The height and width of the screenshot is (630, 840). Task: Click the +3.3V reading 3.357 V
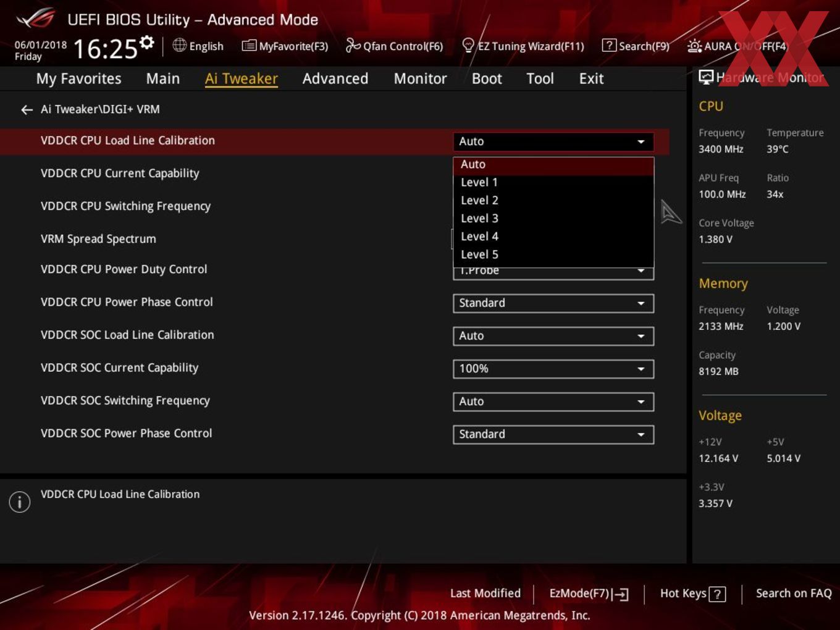pos(715,504)
